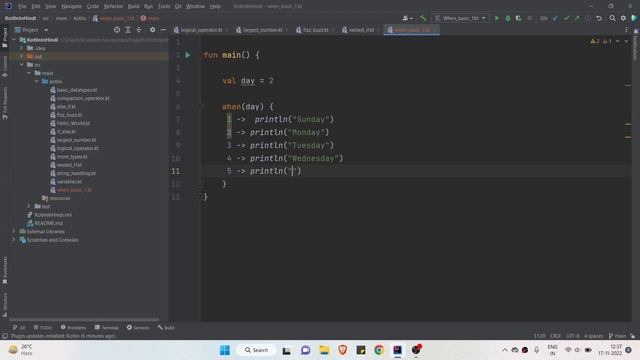Image resolution: width=640 pixels, height=360 pixels.
Task: Open the Git tool window button
Action: (x=19, y=327)
